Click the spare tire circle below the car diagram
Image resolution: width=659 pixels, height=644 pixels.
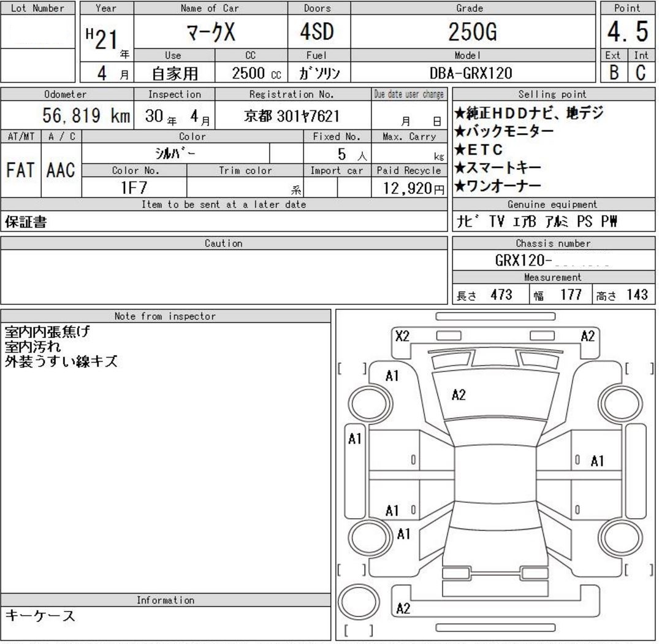(359, 602)
